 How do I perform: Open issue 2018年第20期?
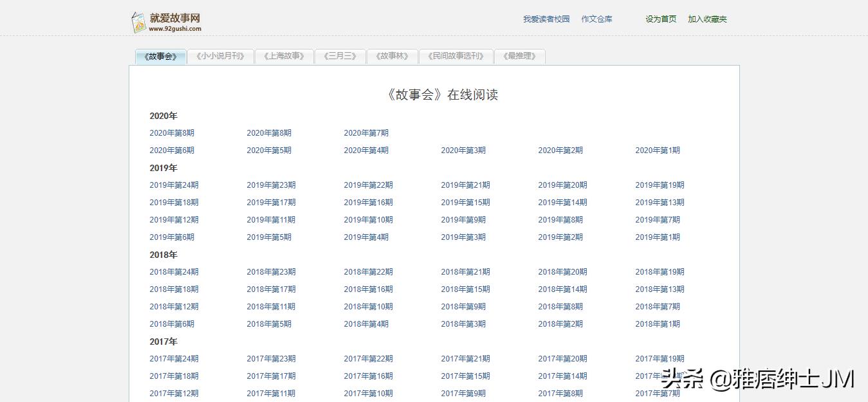pos(562,272)
